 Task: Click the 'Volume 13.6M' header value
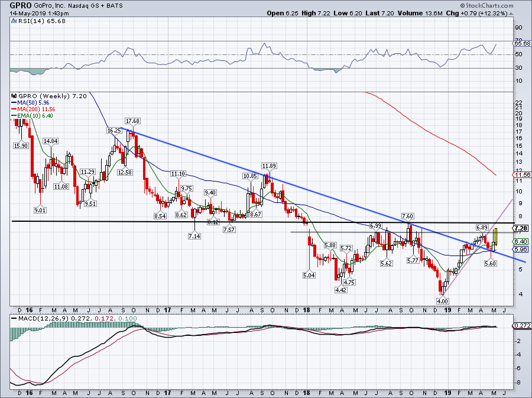click(x=420, y=13)
